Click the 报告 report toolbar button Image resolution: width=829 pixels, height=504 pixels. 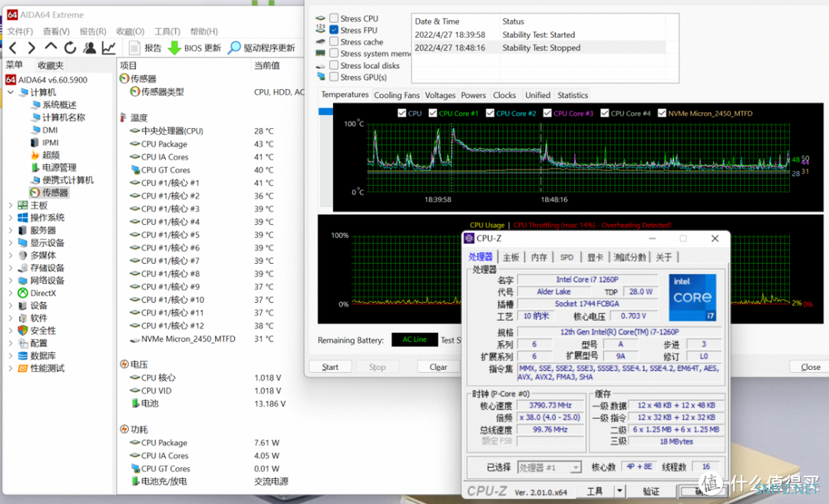point(145,48)
